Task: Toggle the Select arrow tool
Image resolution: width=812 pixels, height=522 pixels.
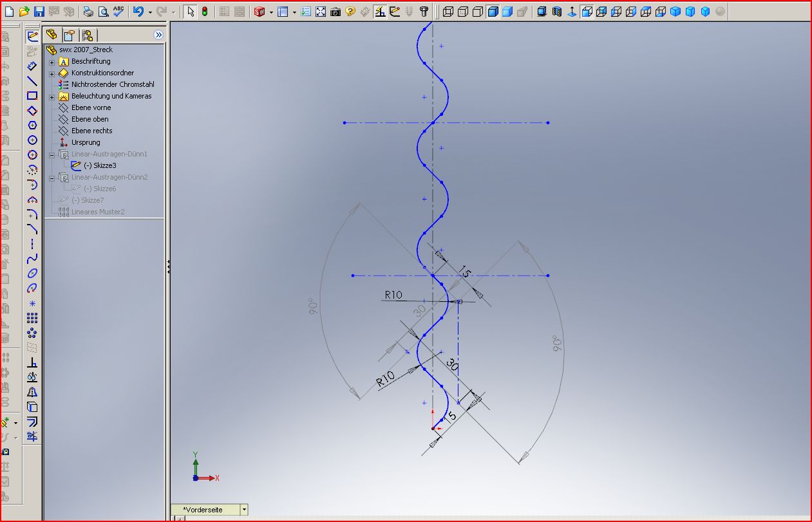Action: pos(191,11)
